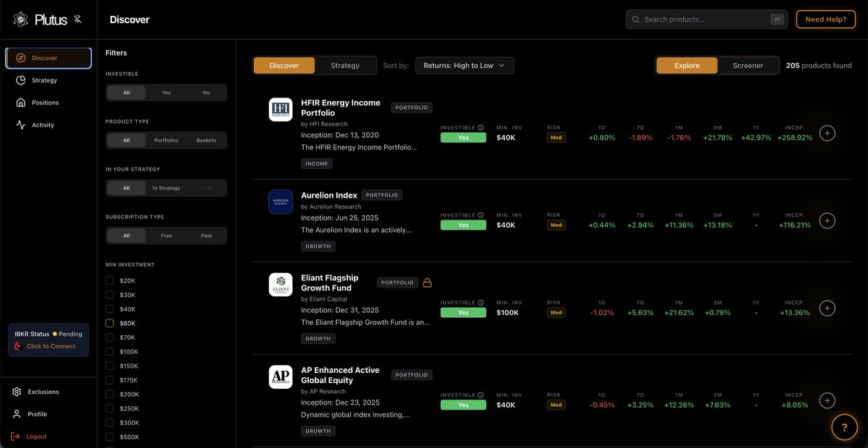868x448 pixels.
Task: Check the $70K min investment box
Action: (x=109, y=337)
